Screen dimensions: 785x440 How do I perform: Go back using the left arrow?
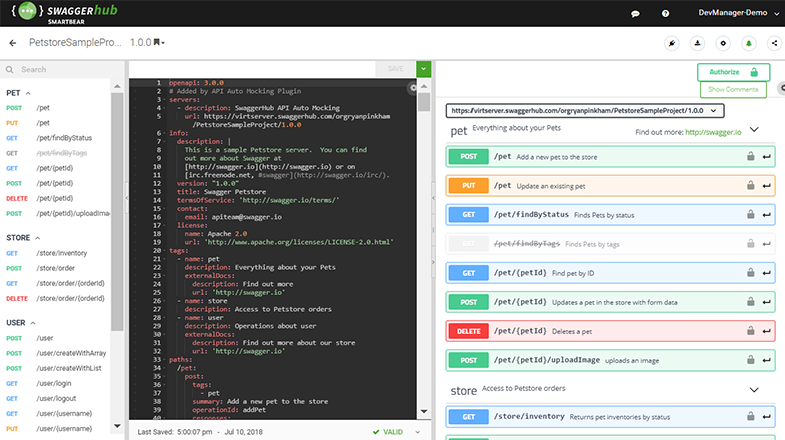(x=13, y=43)
